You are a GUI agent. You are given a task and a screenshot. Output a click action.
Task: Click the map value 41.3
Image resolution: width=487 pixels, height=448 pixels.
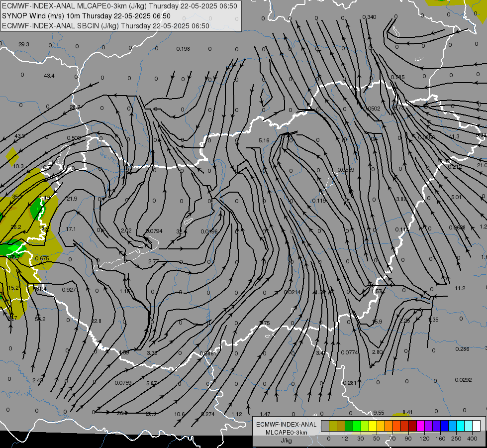pos(454,136)
